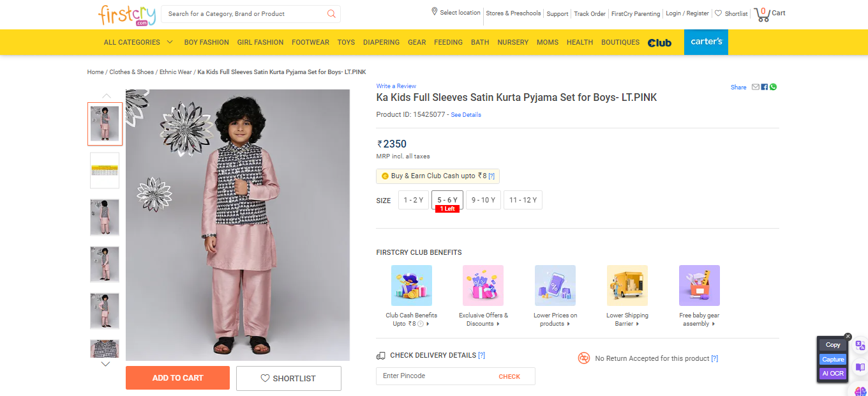Share product on Facebook icon
This screenshot has width=868, height=396.
pyautogui.click(x=765, y=87)
